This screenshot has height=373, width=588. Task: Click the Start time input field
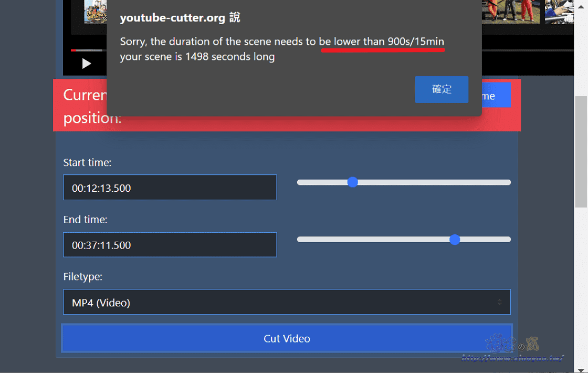point(170,187)
